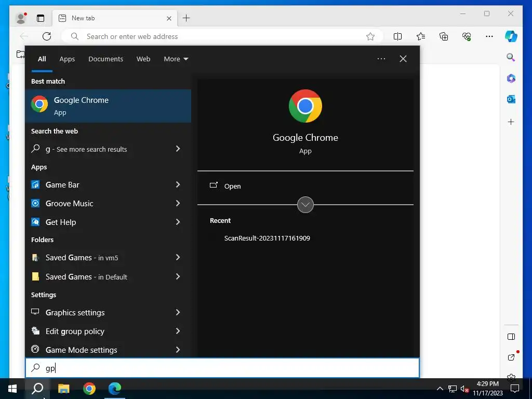Open Browser essentials heart icon
Viewport: 532px width, 399px height.
coord(467,36)
